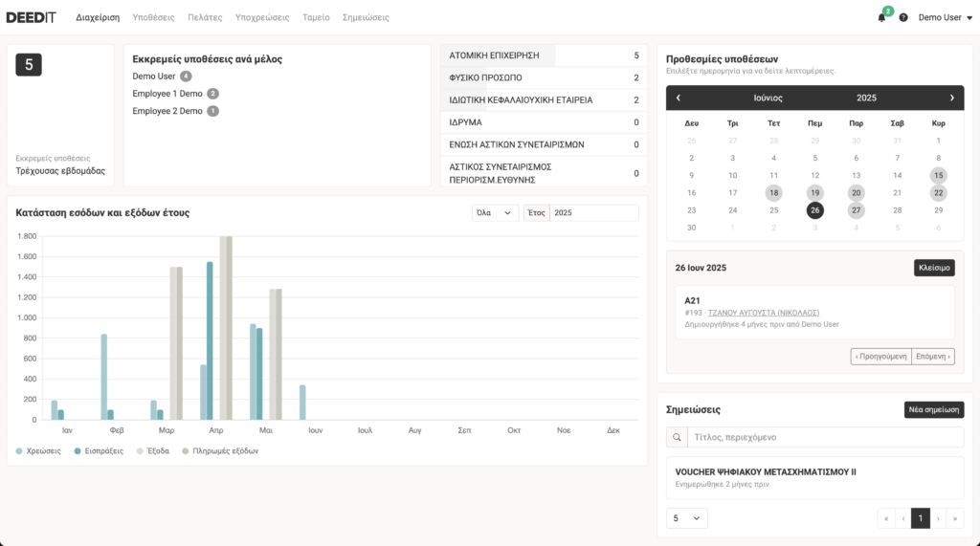
Task: Open notes page size dropdown
Action: pos(686,518)
